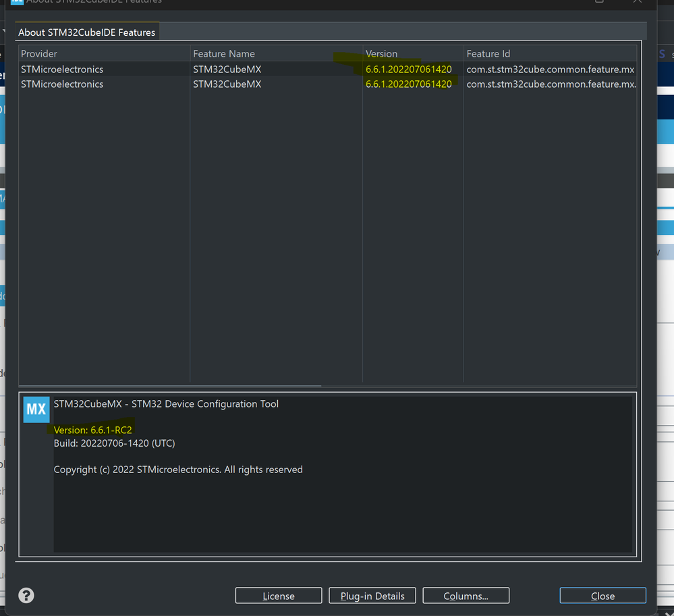Screen dimensions: 674x616
Task: Open the Columns... chooser
Action: click(466, 596)
